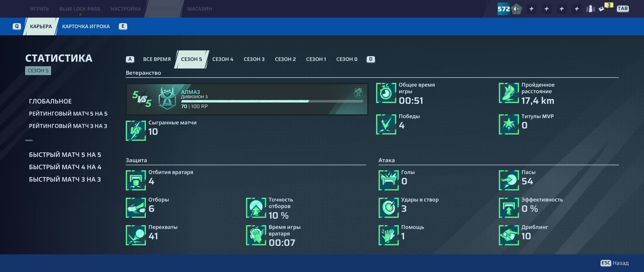Click the interceptions icon (Перехваты)
Viewport: 644px width, 272px height.
(x=136, y=235)
